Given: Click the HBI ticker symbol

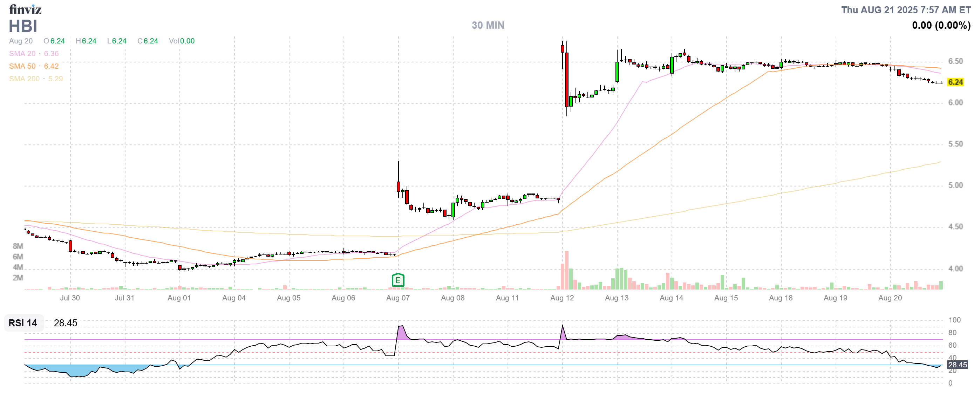Looking at the screenshot, I should tap(23, 26).
